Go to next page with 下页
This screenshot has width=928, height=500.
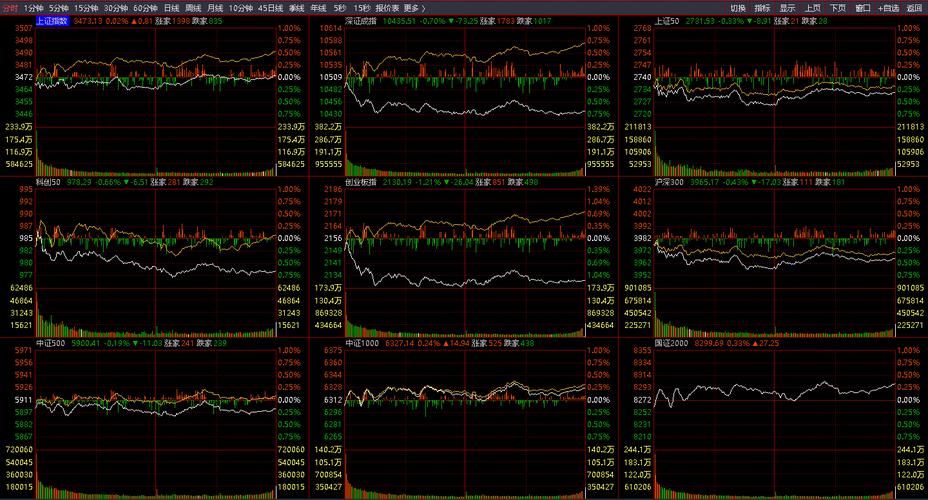pyautogui.click(x=838, y=7)
